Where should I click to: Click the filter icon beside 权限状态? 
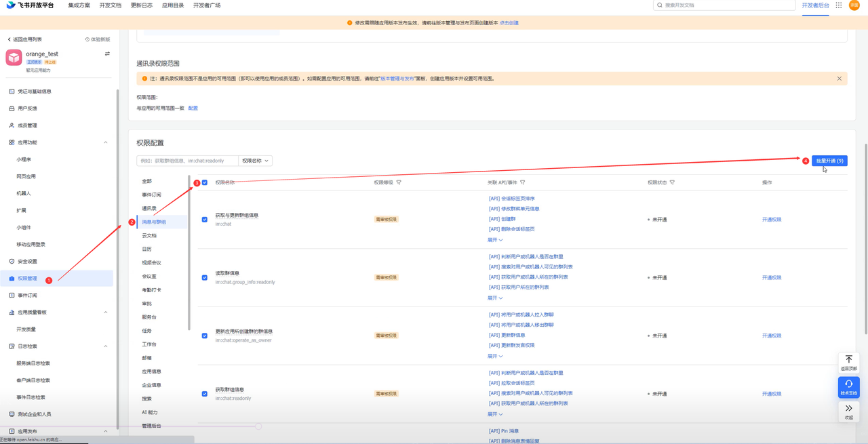(672, 182)
